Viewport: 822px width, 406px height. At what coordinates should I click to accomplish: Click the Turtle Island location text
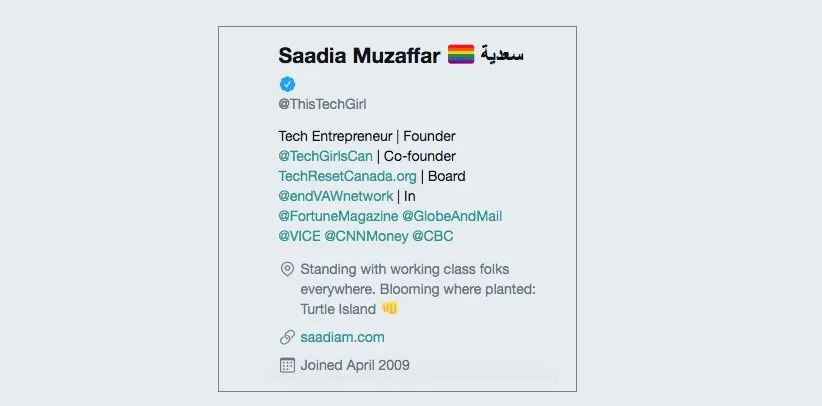click(x=338, y=309)
